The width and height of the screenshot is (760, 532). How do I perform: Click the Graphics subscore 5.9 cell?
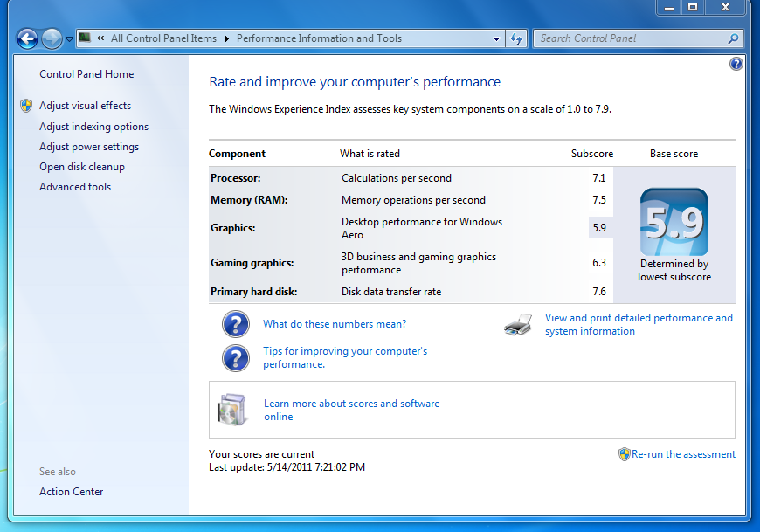click(x=600, y=228)
